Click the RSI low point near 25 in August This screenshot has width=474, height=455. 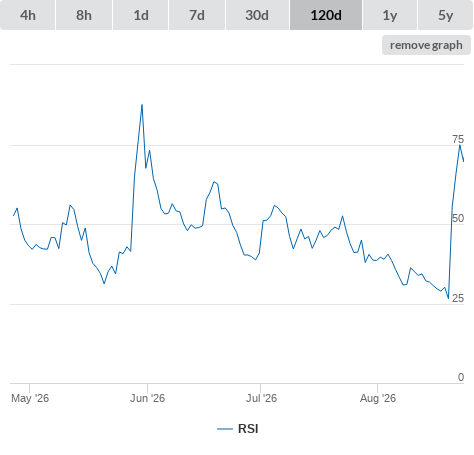[448, 298]
